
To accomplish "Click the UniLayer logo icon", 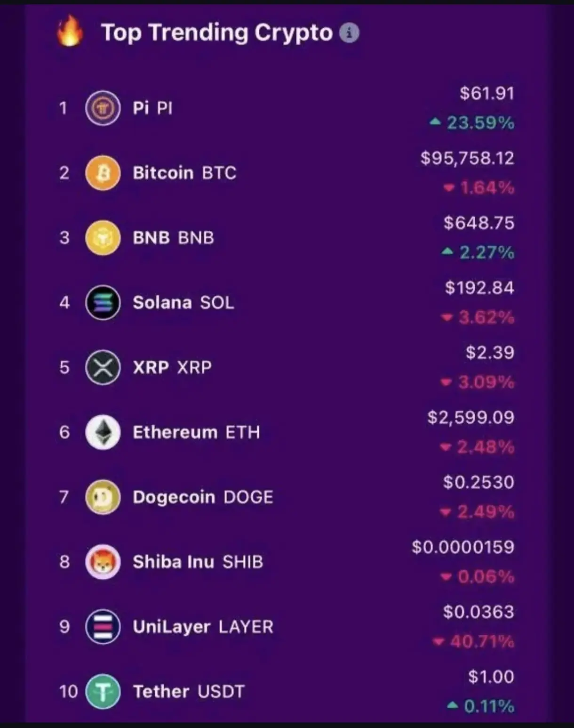I will (x=103, y=627).
